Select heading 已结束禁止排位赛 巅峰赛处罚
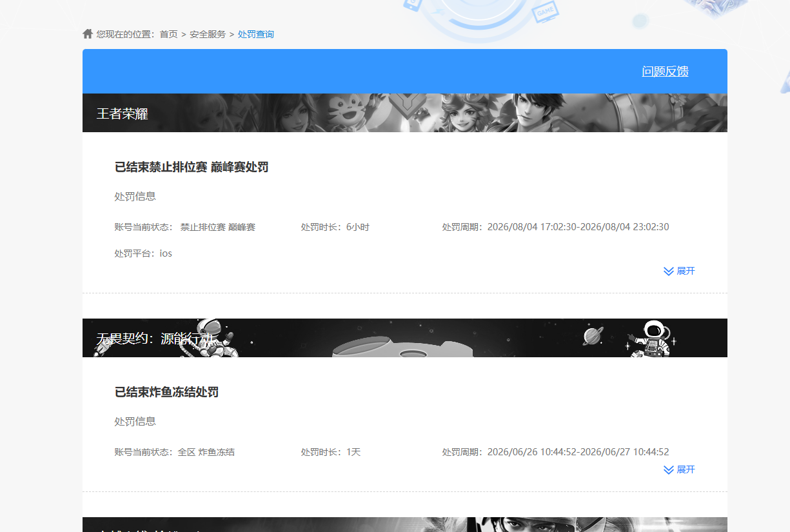 (x=192, y=168)
